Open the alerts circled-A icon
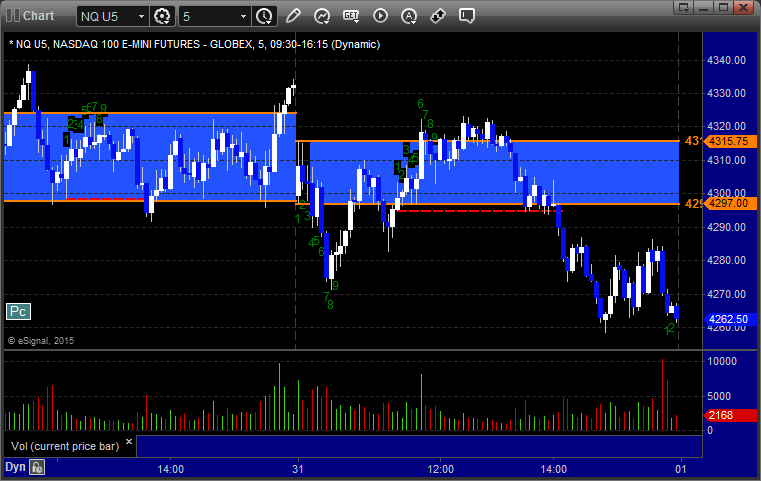This screenshot has width=761, height=481. (x=409, y=16)
